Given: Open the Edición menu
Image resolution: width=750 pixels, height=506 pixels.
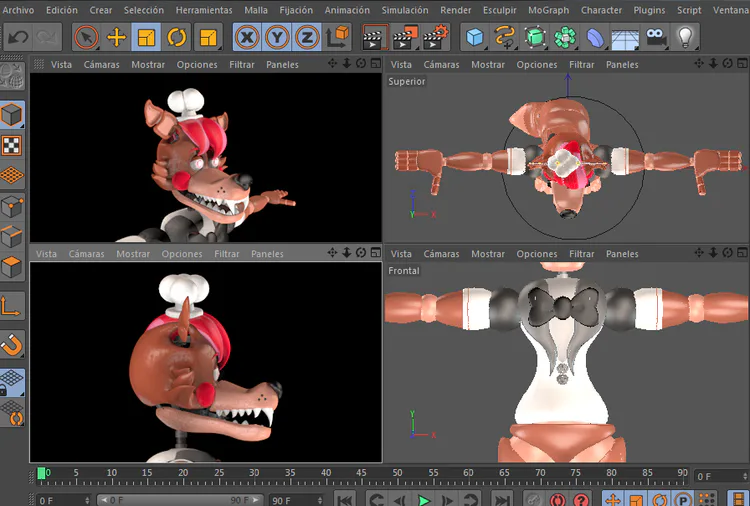Looking at the screenshot, I should click(62, 10).
